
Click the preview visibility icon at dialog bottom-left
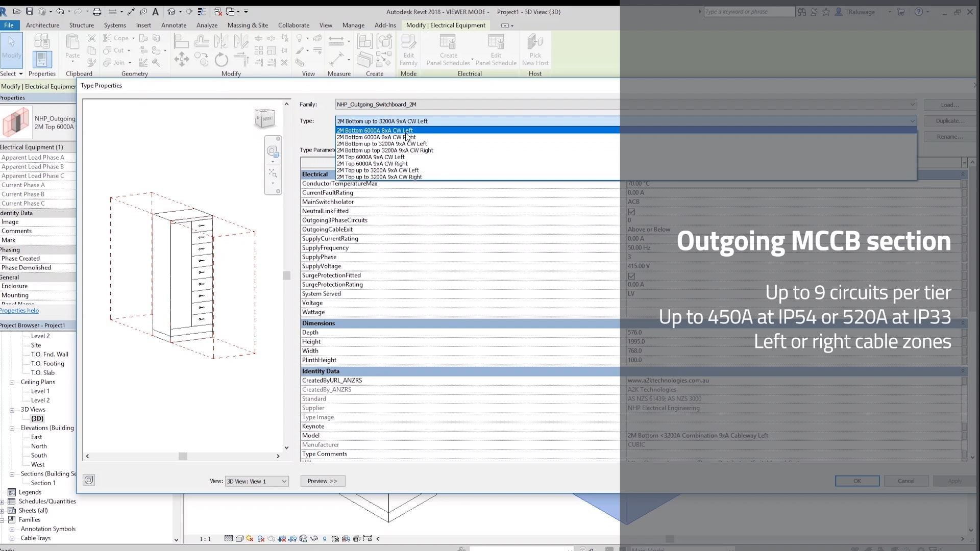click(x=89, y=480)
